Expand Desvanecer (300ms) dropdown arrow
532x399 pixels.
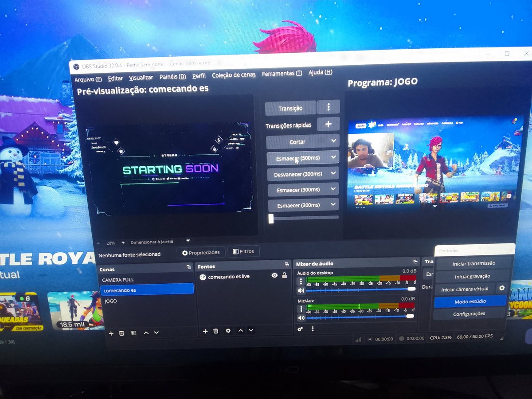pos(333,173)
